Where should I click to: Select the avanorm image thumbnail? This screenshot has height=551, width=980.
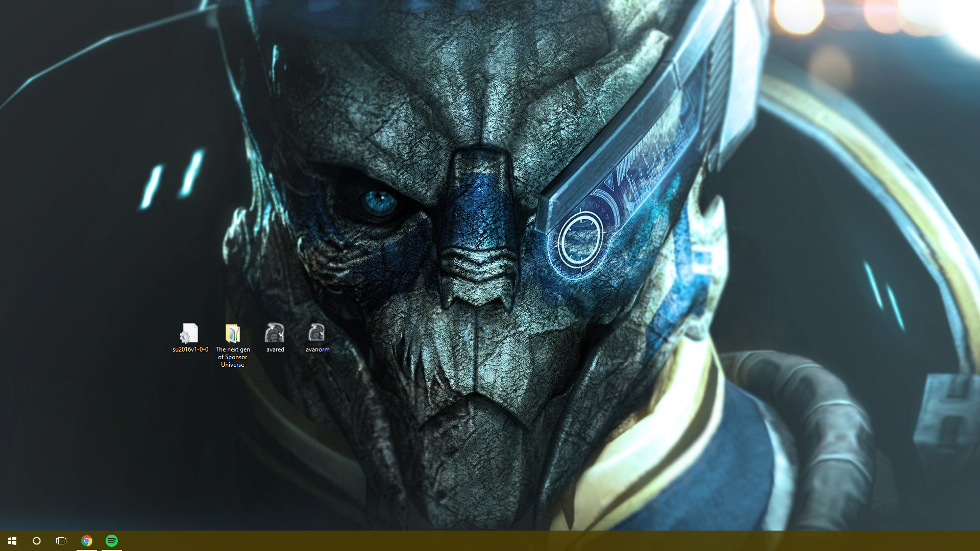(x=316, y=333)
